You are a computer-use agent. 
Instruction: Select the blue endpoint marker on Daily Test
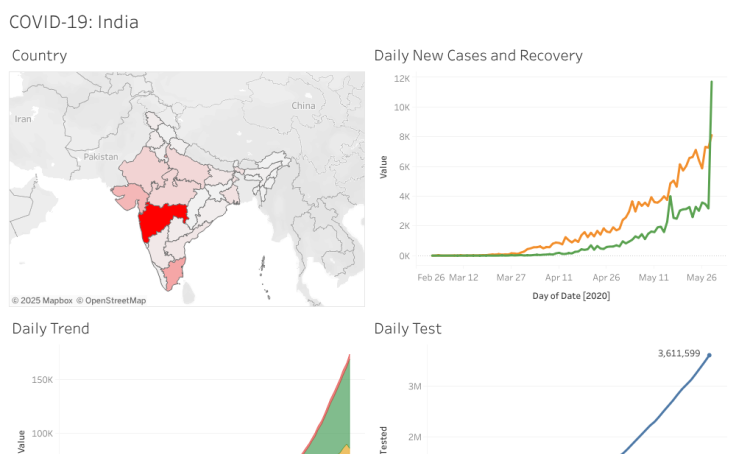coord(709,354)
